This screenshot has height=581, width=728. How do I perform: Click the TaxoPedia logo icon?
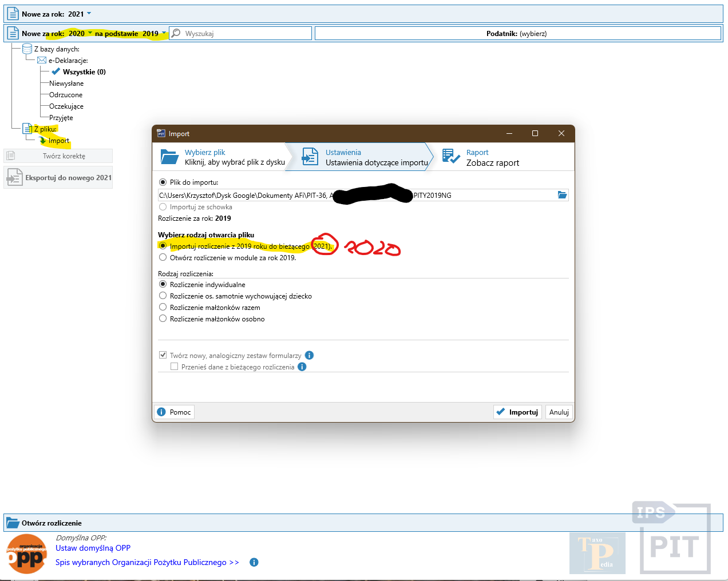coord(597,553)
